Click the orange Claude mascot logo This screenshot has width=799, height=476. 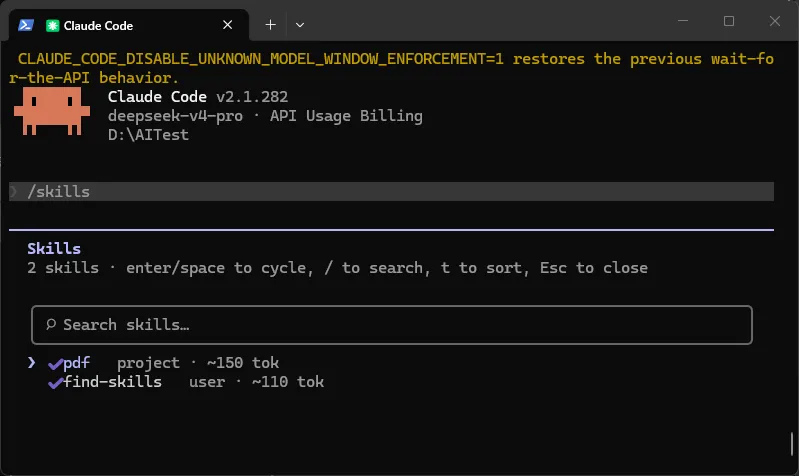(x=52, y=111)
